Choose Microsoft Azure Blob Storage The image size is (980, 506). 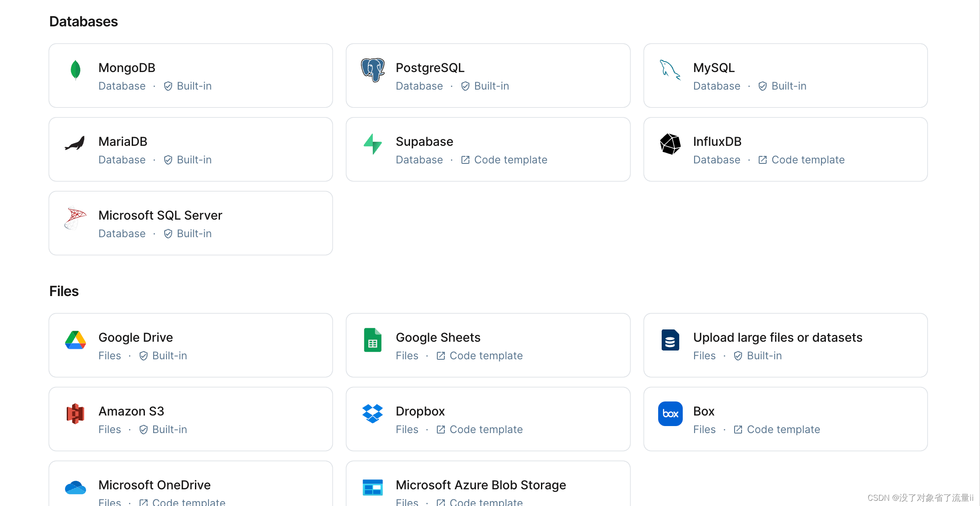coord(488,485)
